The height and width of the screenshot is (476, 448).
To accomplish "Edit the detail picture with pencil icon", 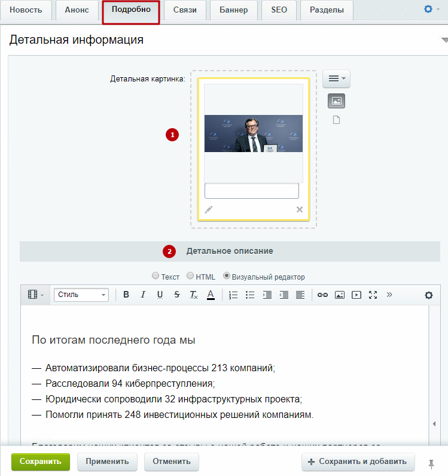I will (x=208, y=210).
